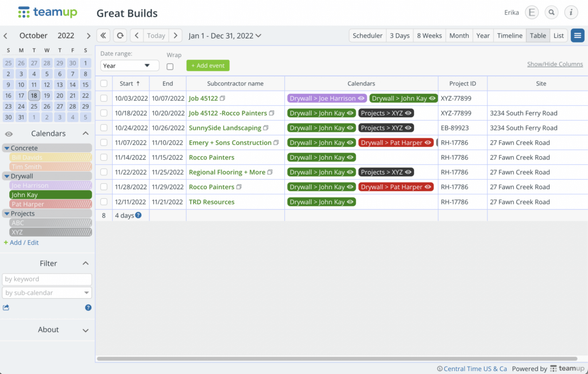Check the select-all checkbox in the table header
The height and width of the screenshot is (374, 588).
[x=104, y=83]
